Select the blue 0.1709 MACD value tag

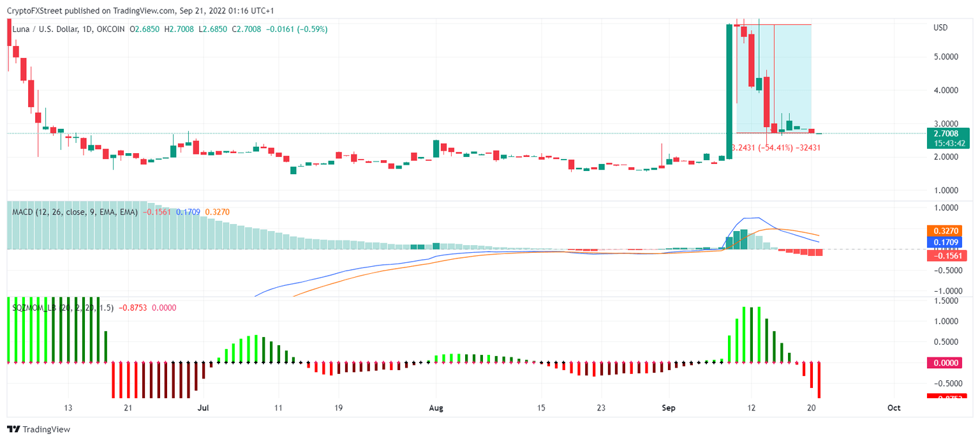click(x=947, y=243)
